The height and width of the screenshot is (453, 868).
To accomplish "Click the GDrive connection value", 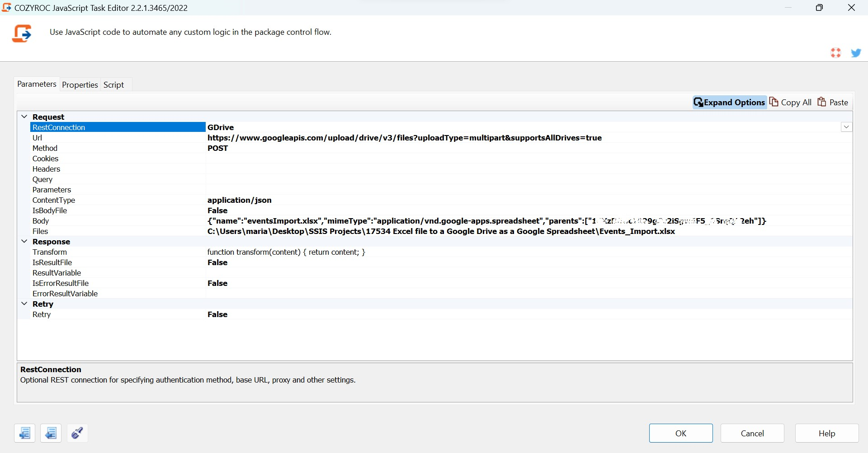I will coord(221,127).
